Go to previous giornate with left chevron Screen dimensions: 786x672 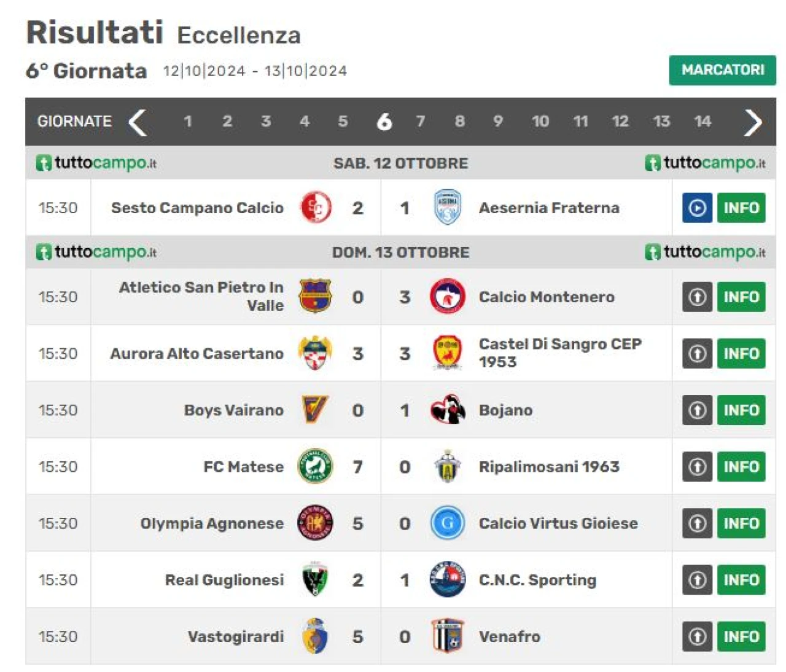137,122
